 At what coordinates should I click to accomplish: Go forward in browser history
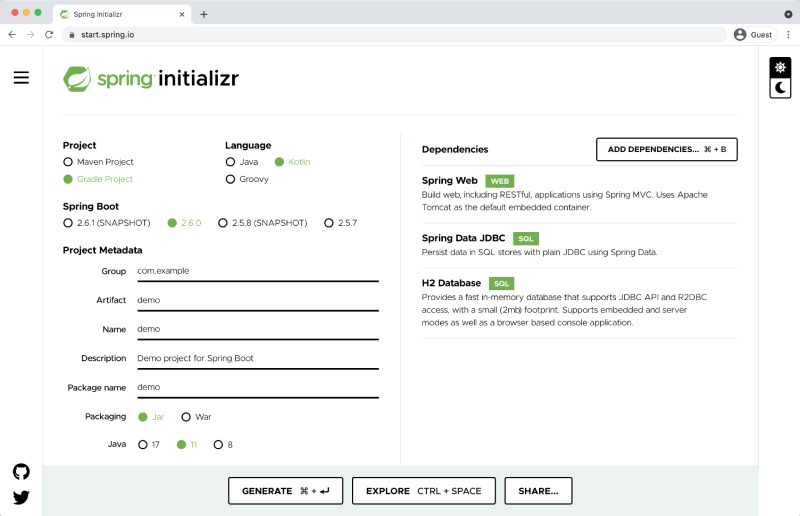pos(31,35)
